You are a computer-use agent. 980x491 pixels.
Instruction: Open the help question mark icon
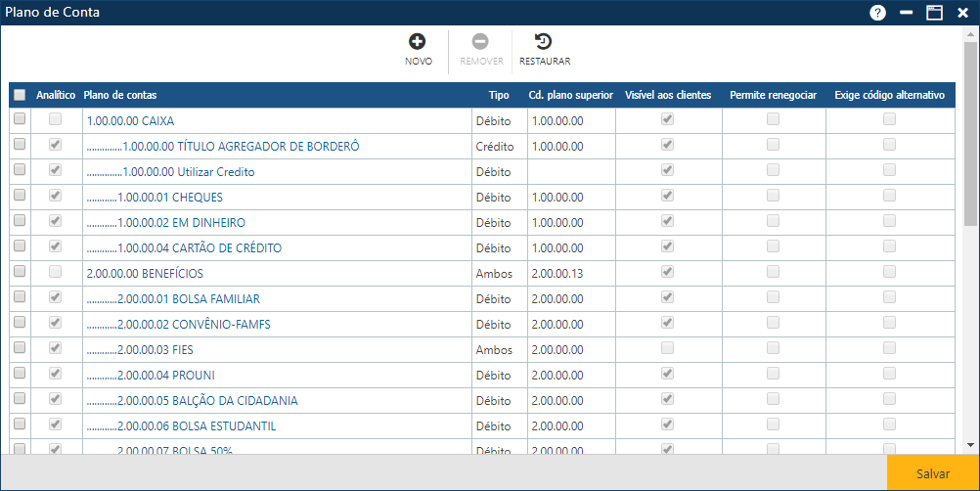click(x=877, y=13)
